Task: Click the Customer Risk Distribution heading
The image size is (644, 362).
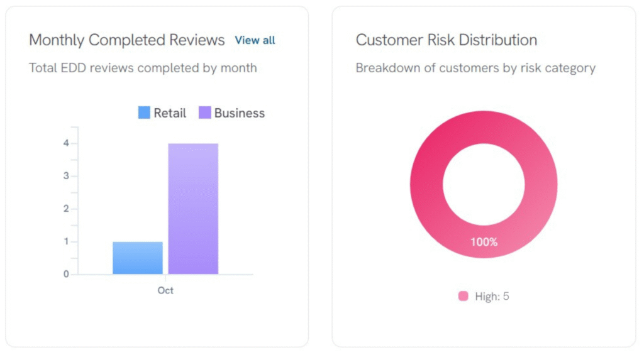Action: tap(447, 40)
